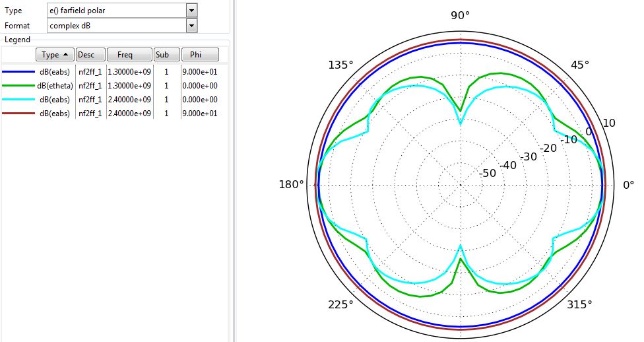The width and height of the screenshot is (644, 342).
Task: Click the Phi column header
Action: pos(200,55)
